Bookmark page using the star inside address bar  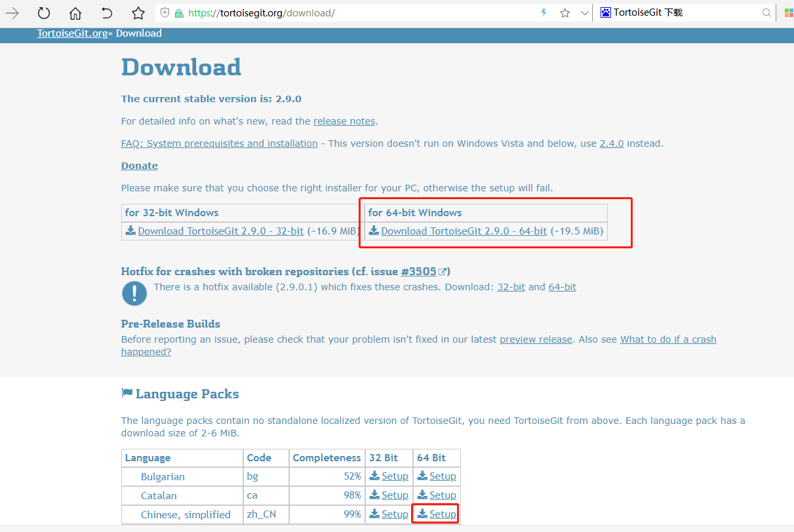tap(565, 12)
